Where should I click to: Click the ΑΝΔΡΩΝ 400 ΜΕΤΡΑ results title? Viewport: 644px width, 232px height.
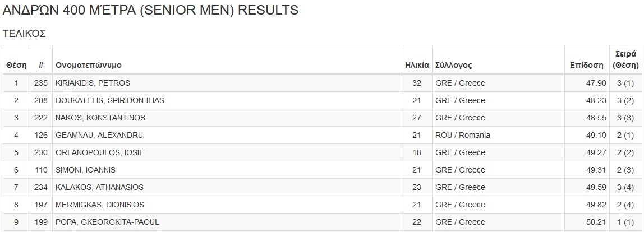click(x=150, y=11)
